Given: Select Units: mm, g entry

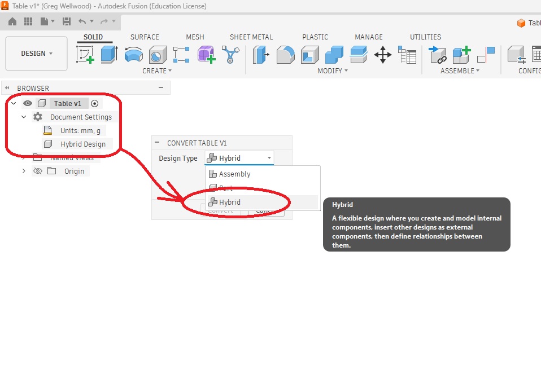Looking at the screenshot, I should 80,130.
